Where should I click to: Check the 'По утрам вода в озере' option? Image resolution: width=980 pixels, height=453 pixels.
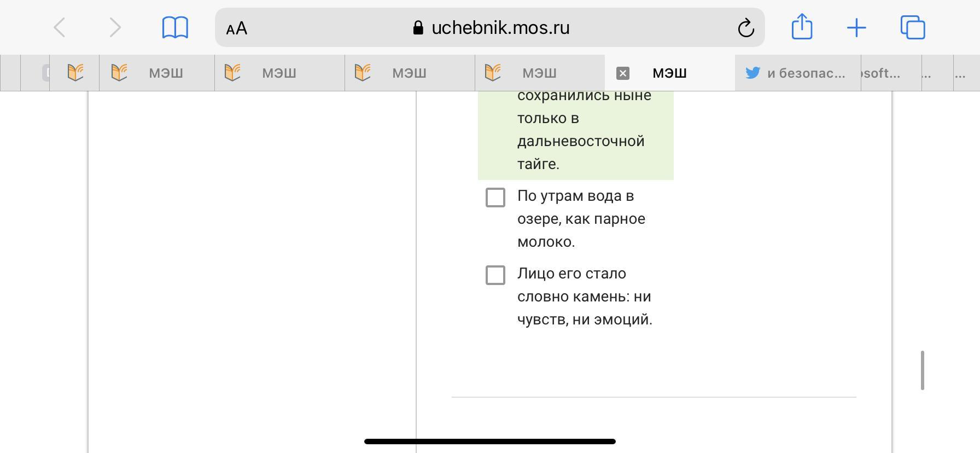495,198
